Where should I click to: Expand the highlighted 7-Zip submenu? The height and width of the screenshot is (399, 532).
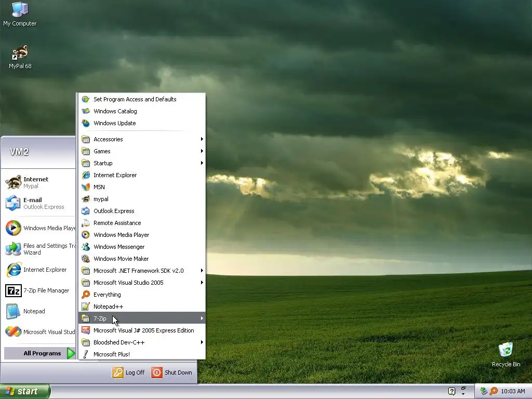(x=142, y=318)
